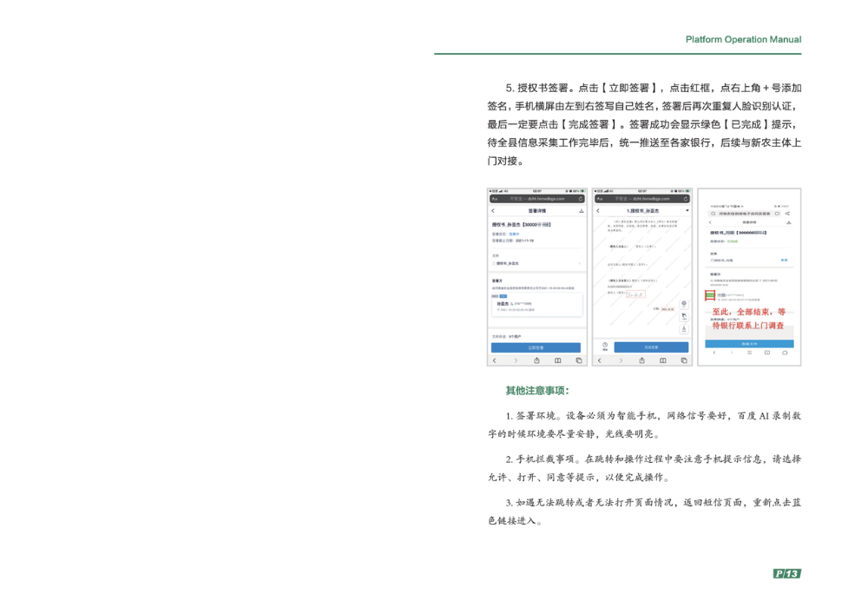Click the search field in the third phone
This screenshot has width=868, height=614.
(x=742, y=213)
